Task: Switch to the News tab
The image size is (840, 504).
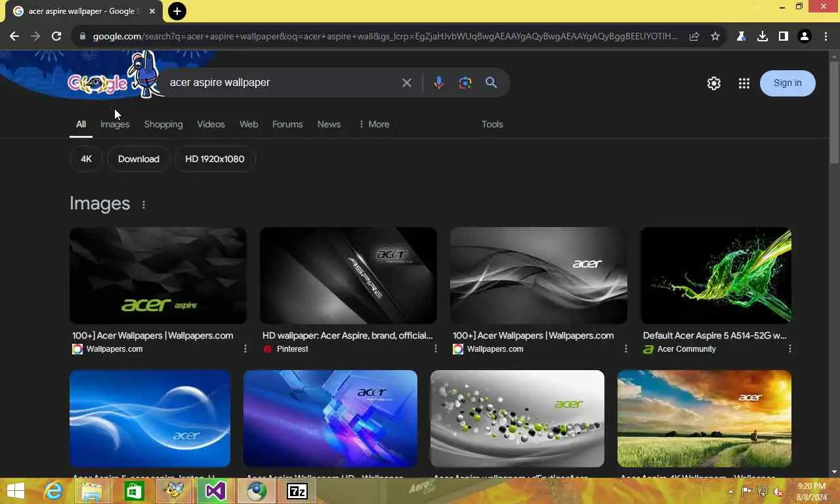Action: coord(329,124)
